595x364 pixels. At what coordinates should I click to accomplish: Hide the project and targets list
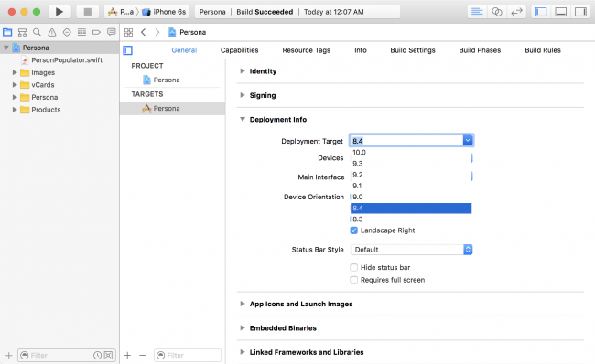point(128,50)
